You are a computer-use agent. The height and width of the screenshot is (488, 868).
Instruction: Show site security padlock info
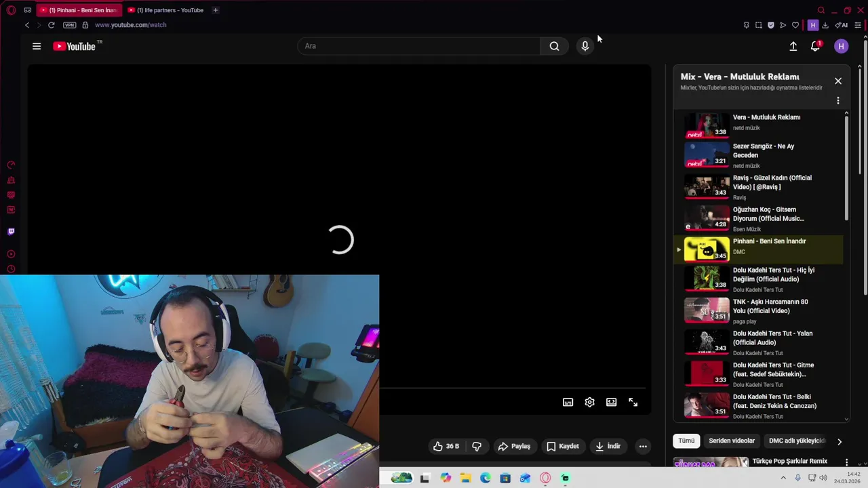[85, 25]
